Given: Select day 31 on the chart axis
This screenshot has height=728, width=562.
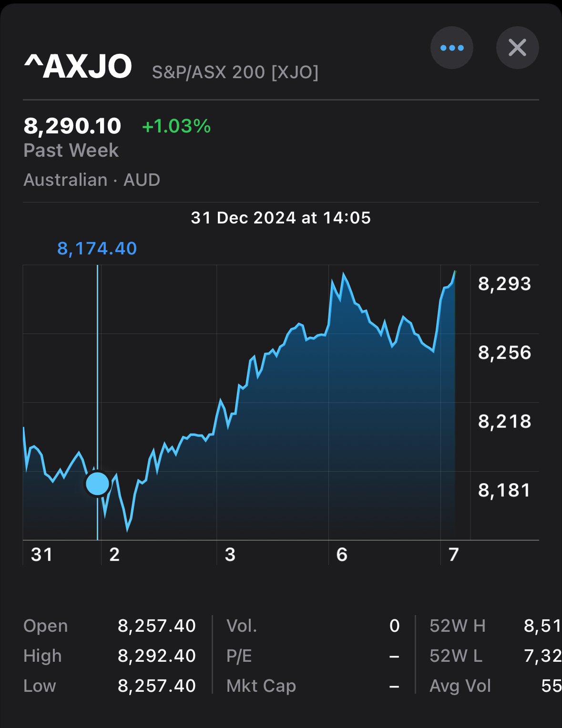Looking at the screenshot, I should click(x=42, y=555).
